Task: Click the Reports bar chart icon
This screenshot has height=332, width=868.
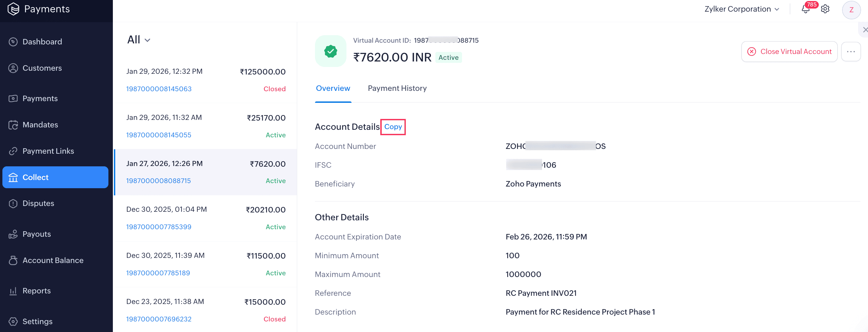Action: 13,291
